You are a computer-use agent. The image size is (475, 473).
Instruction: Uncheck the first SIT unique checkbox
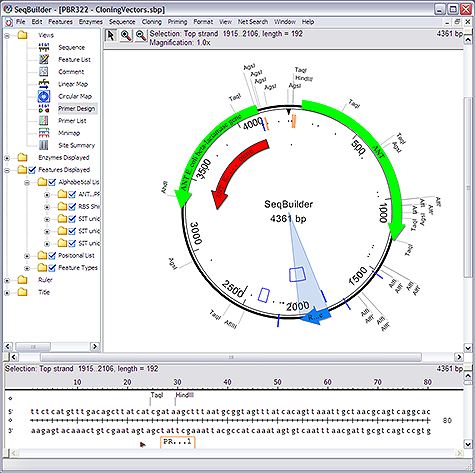point(72,219)
